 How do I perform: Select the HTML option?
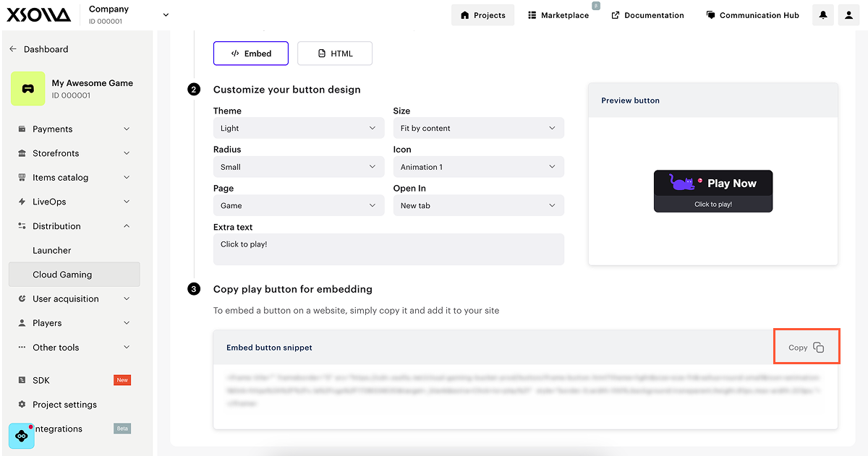[335, 53]
